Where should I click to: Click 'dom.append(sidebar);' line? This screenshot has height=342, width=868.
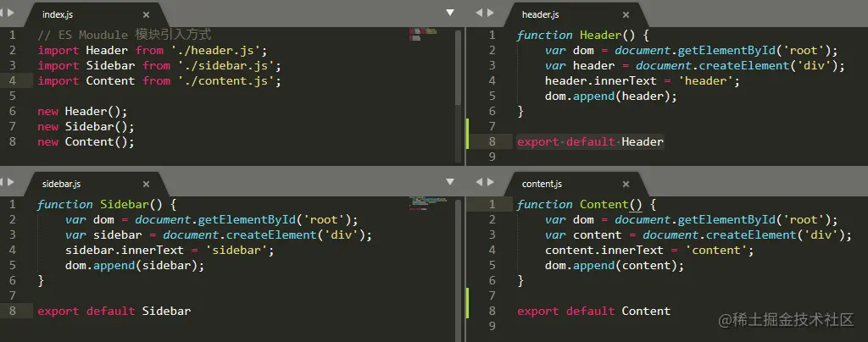(x=135, y=266)
